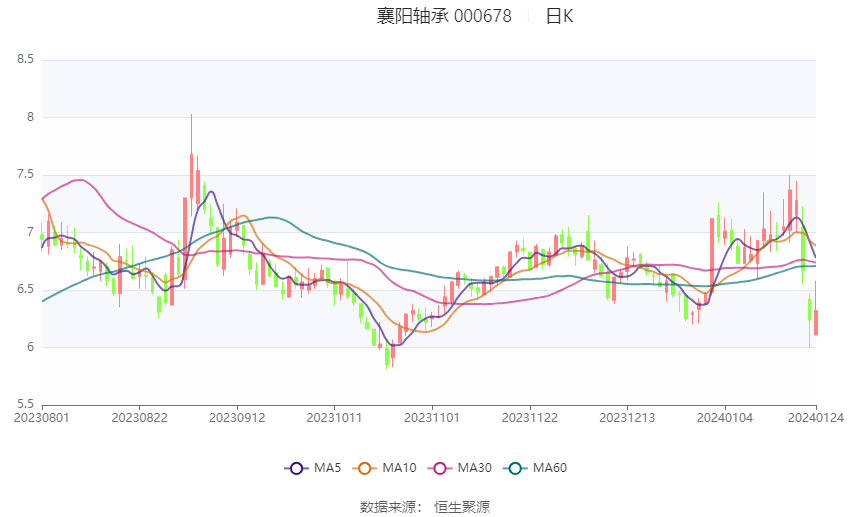Image resolution: width=850 pixels, height=517 pixels.
Task: Click the x-axis date label 20231213
Action: 627,418
